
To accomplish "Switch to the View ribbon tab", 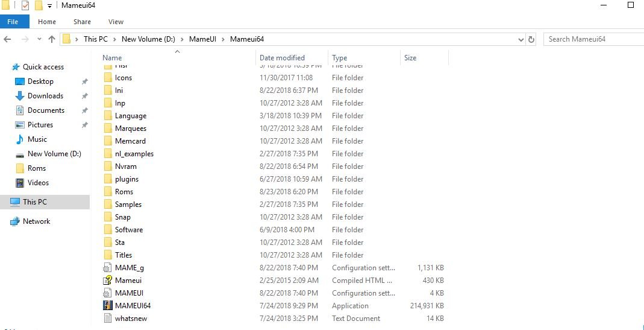I will [116, 22].
